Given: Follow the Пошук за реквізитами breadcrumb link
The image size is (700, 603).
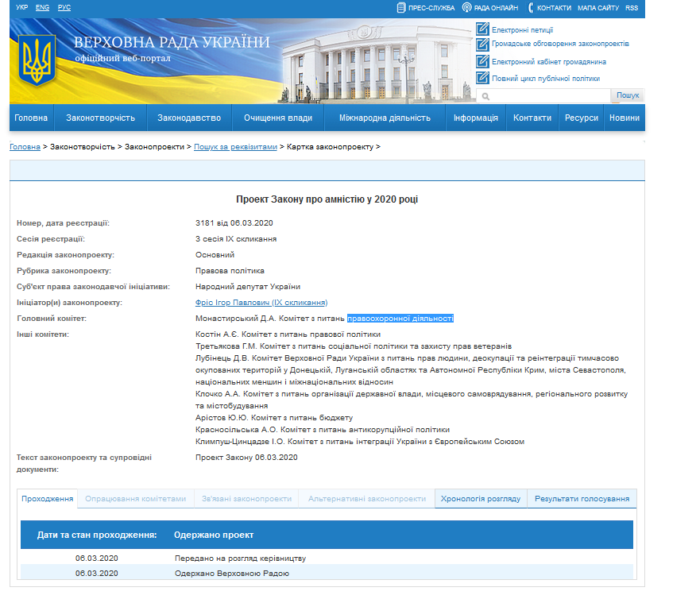Looking at the screenshot, I should [236, 147].
